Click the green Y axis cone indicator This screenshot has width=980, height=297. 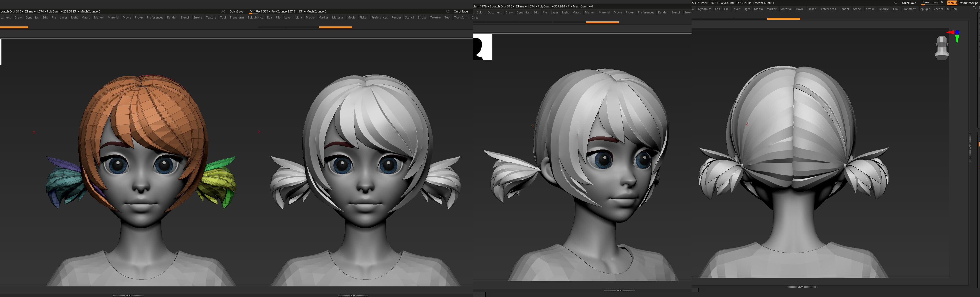(957, 39)
